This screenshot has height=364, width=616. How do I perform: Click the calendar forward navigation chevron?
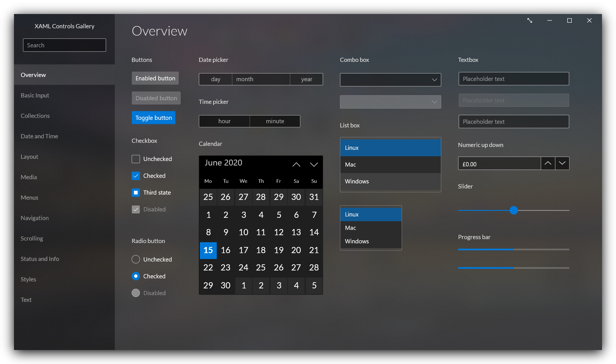[x=314, y=164]
